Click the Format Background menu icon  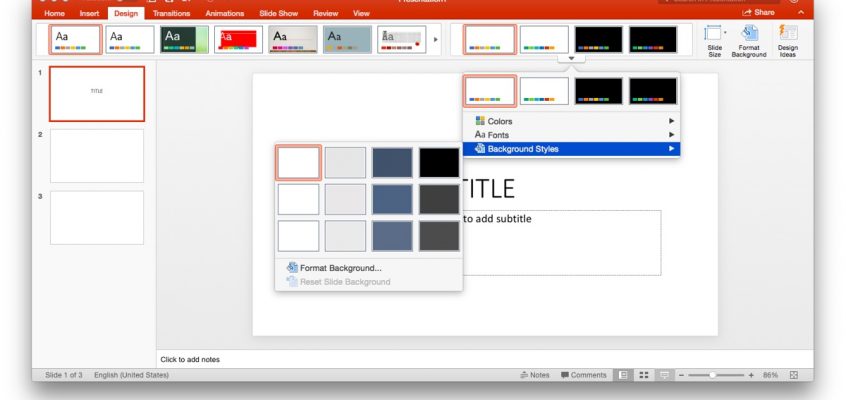292,267
